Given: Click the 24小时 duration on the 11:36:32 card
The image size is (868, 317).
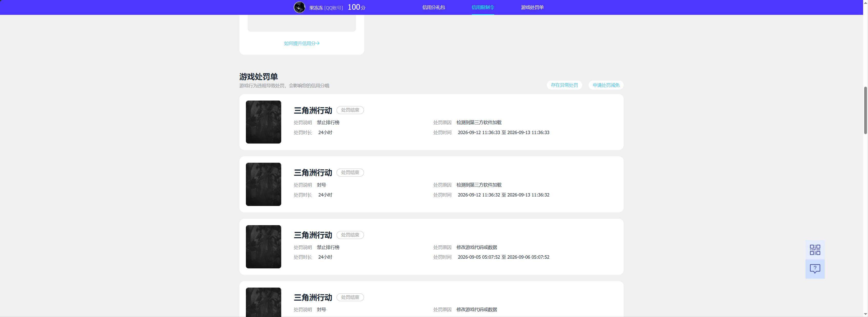Looking at the screenshot, I should [325, 195].
